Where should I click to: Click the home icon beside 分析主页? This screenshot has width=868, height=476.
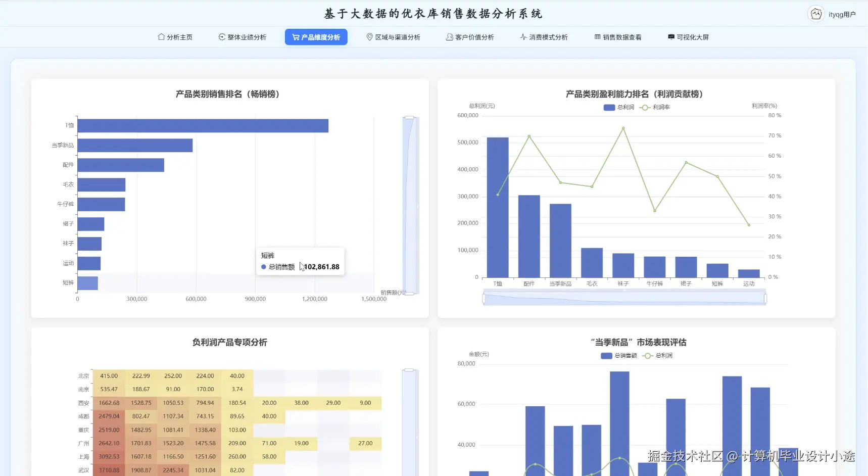click(x=161, y=37)
